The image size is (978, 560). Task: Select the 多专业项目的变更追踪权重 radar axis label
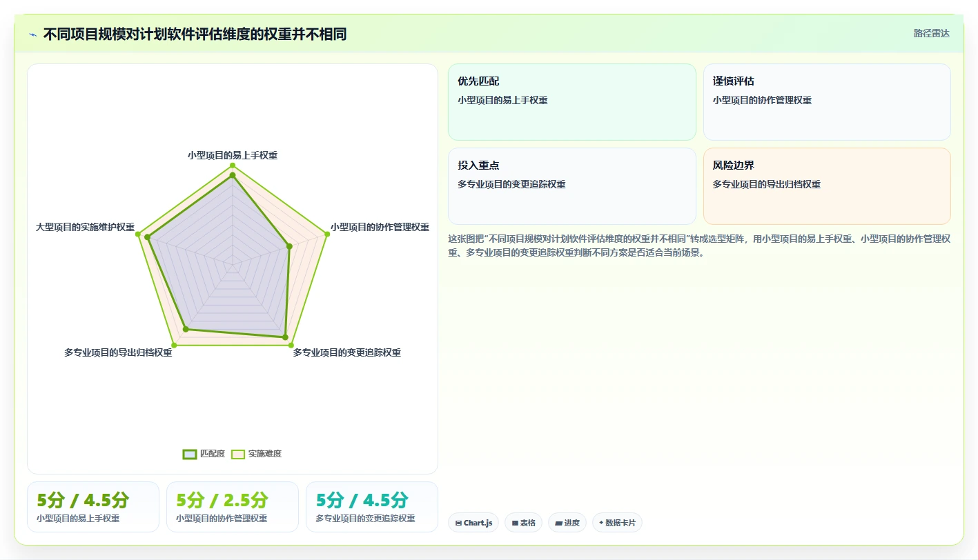click(346, 352)
